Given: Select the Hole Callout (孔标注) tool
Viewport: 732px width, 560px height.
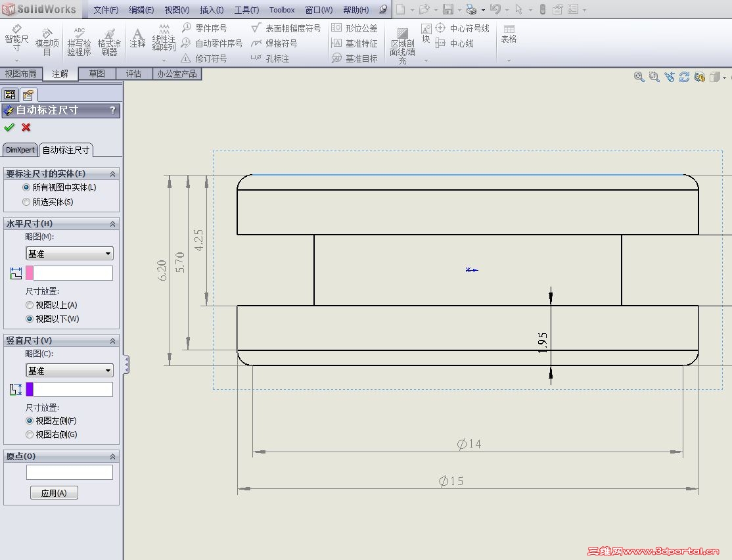Looking at the screenshot, I should tap(270, 58).
